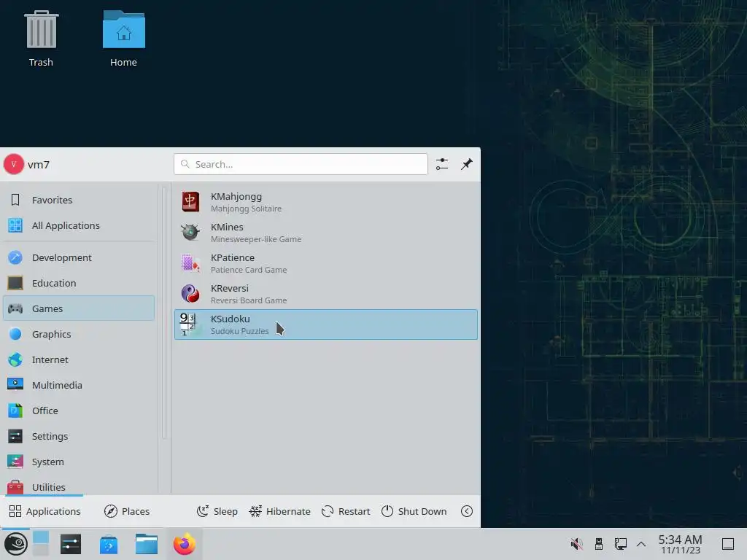747x560 pixels.
Task: Click the vm7 user avatar
Action: [x=14, y=164]
